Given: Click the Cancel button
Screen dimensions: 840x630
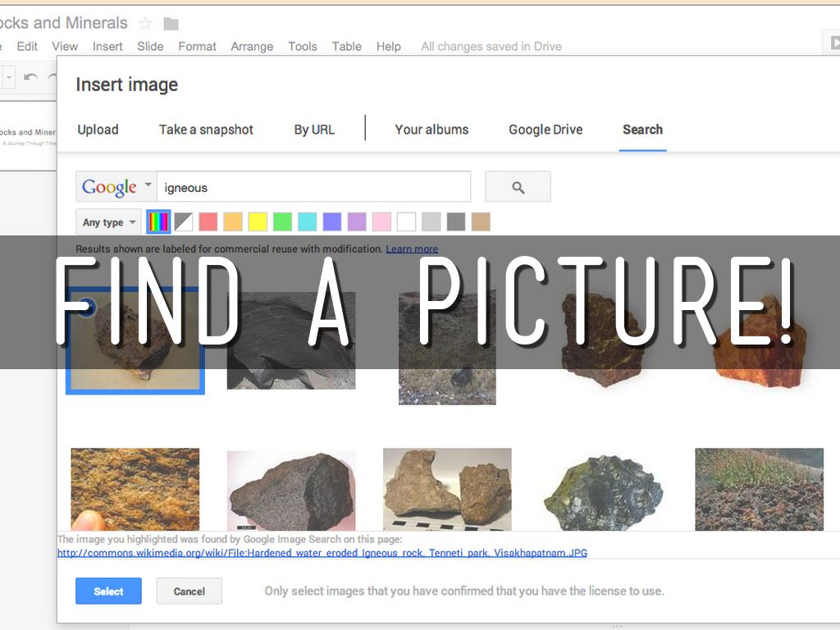Looking at the screenshot, I should [189, 591].
